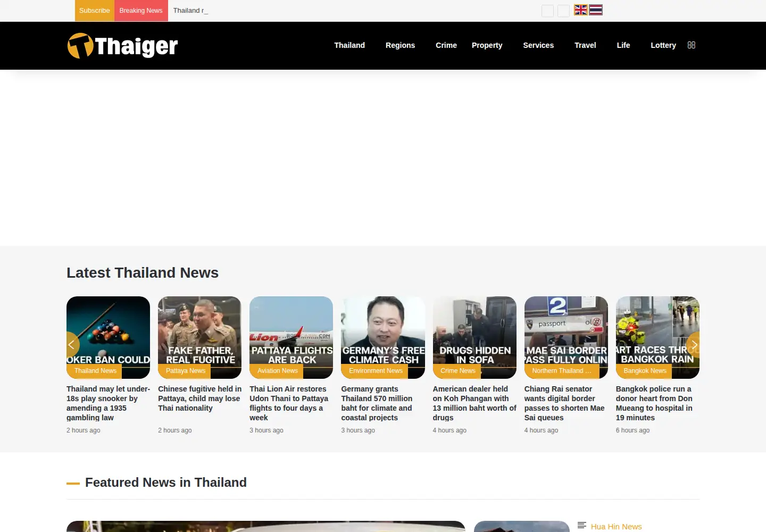
Task: Open the Bangkok Rain heart race thumbnail
Action: (657, 337)
